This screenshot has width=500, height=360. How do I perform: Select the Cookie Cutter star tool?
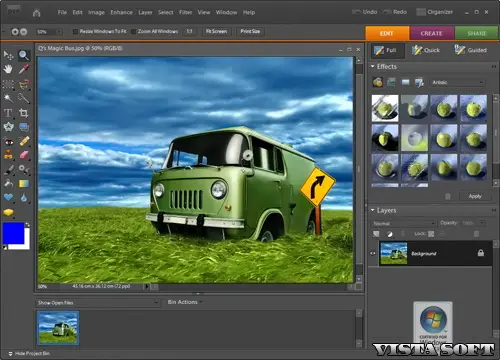point(8,127)
